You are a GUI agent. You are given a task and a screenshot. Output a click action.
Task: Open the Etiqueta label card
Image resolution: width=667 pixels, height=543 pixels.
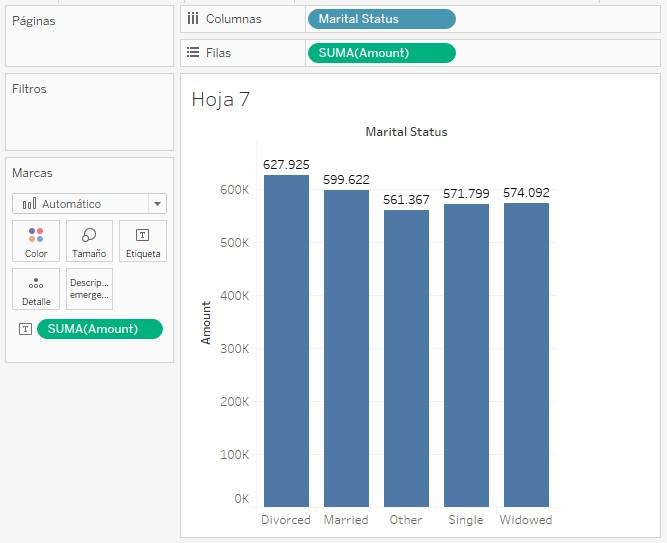tap(143, 241)
